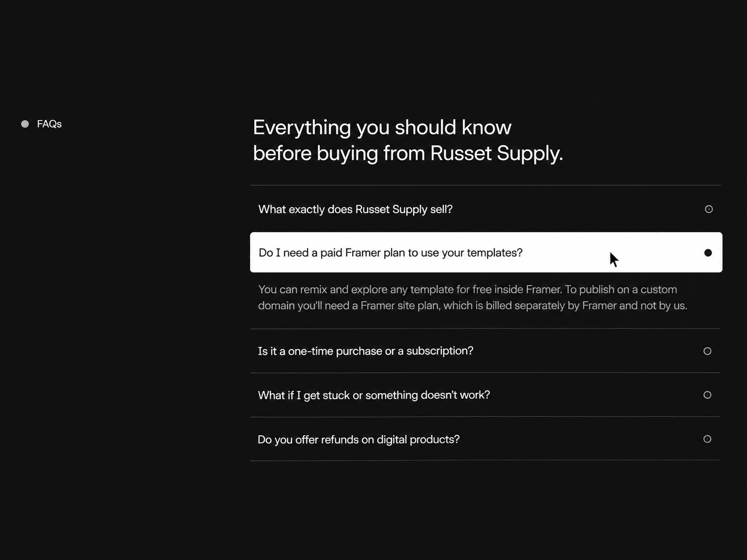Click the gray dot beside FAQs
Viewport: 747px width, 560px height.
[25, 124]
